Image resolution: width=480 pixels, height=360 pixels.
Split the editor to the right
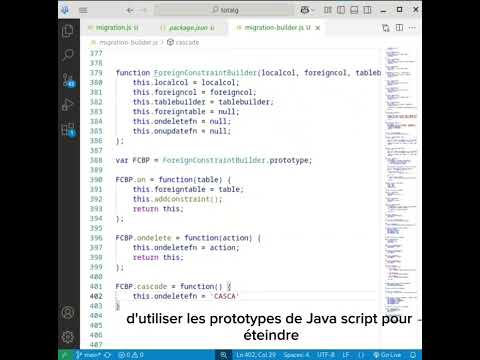pyautogui.click(x=399, y=28)
